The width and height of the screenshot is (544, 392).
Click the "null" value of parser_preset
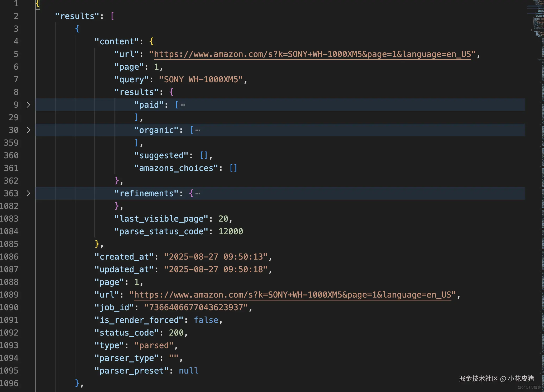[x=188, y=371]
